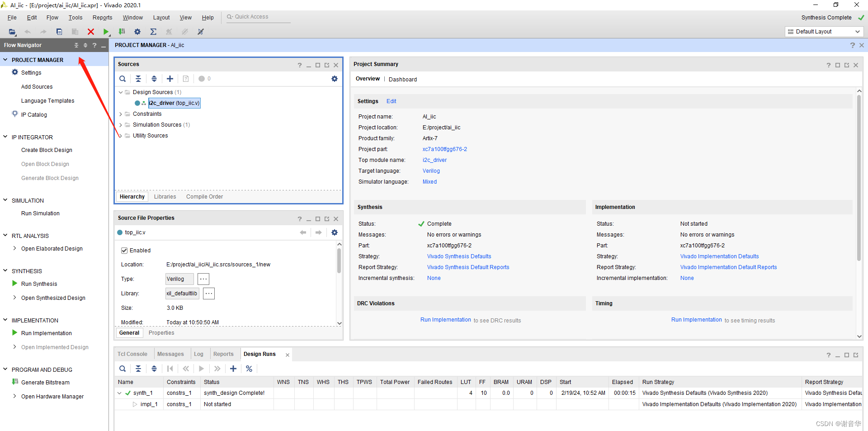Select i2c_driver (top_iic.v) source

click(174, 103)
